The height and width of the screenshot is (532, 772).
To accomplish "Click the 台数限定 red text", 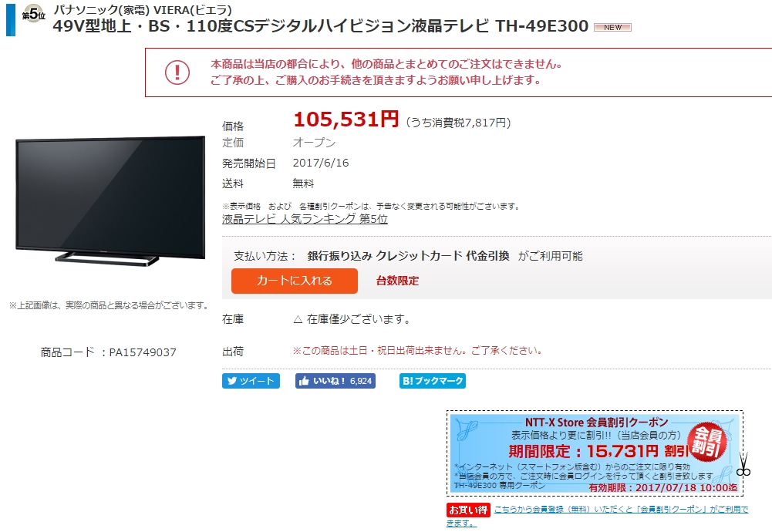I will (x=397, y=281).
